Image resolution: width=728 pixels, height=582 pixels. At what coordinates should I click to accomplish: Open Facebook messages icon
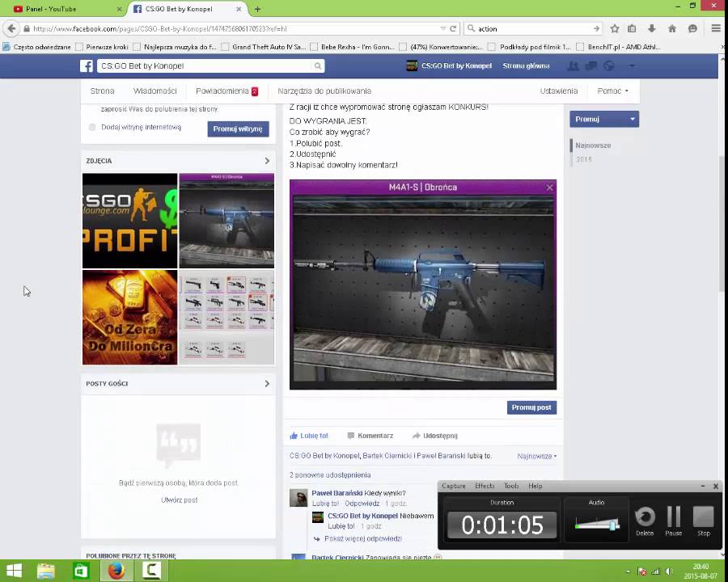591,66
